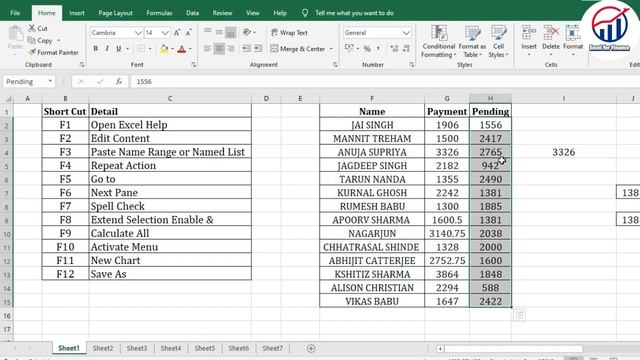This screenshot has height=360, width=640.
Task: Click Merge & Center button
Action: 298,49
